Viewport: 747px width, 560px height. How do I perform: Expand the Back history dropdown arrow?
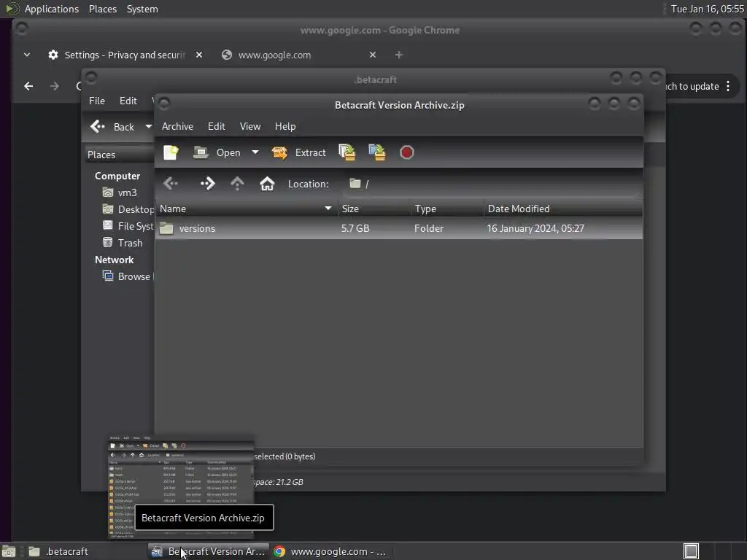click(x=149, y=127)
